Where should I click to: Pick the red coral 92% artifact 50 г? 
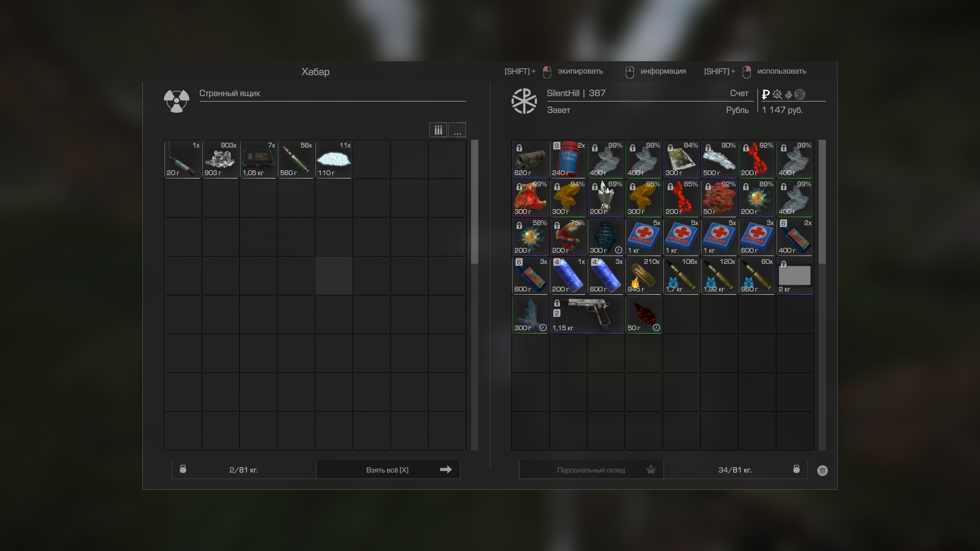point(719,198)
